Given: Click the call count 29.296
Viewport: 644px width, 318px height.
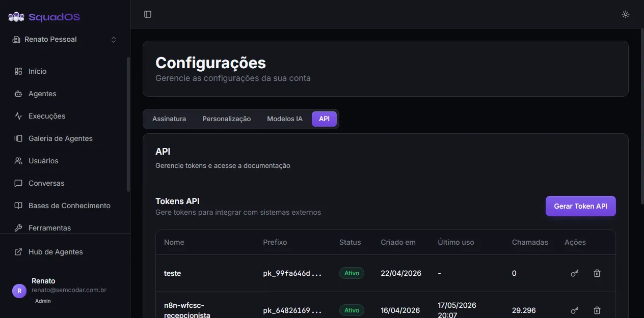Looking at the screenshot, I should click(524, 310).
